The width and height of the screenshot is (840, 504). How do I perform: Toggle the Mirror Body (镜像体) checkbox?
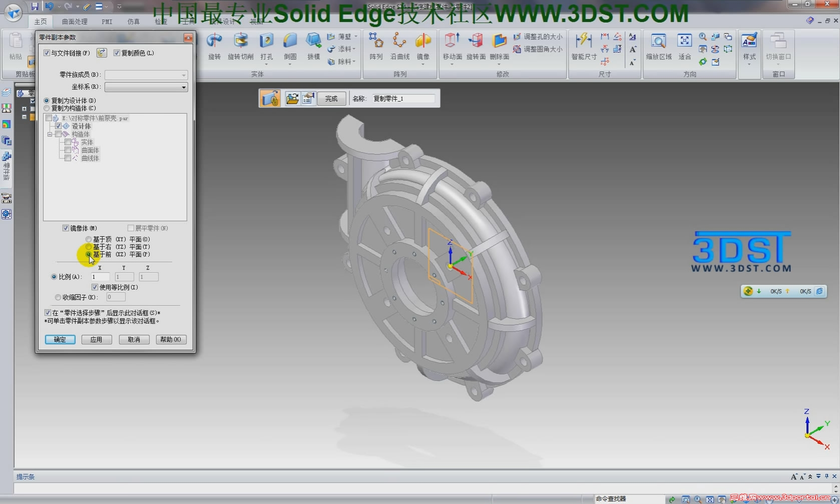[x=66, y=228]
